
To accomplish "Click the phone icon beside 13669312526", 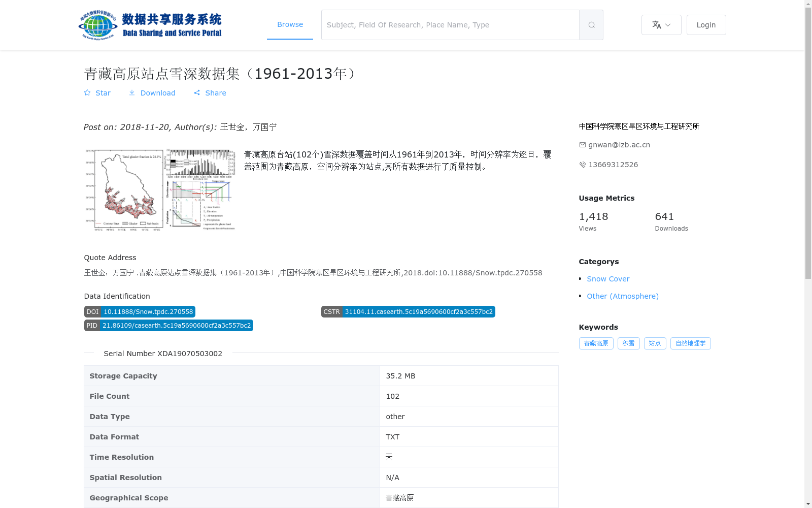I will (583, 165).
